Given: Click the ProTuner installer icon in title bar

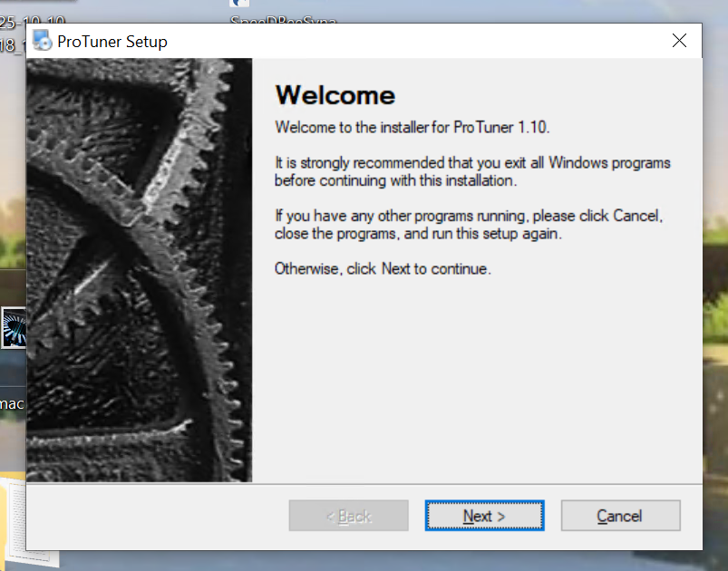Looking at the screenshot, I should [42, 41].
